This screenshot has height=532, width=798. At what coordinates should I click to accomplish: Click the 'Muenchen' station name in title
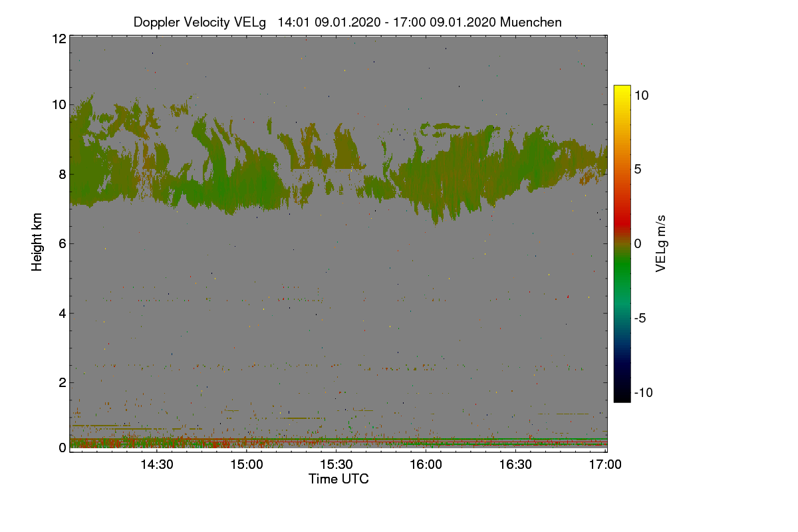point(531,22)
